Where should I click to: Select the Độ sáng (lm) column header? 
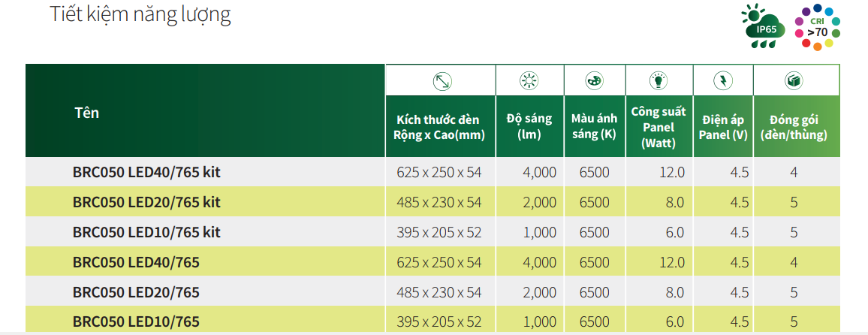(x=529, y=127)
